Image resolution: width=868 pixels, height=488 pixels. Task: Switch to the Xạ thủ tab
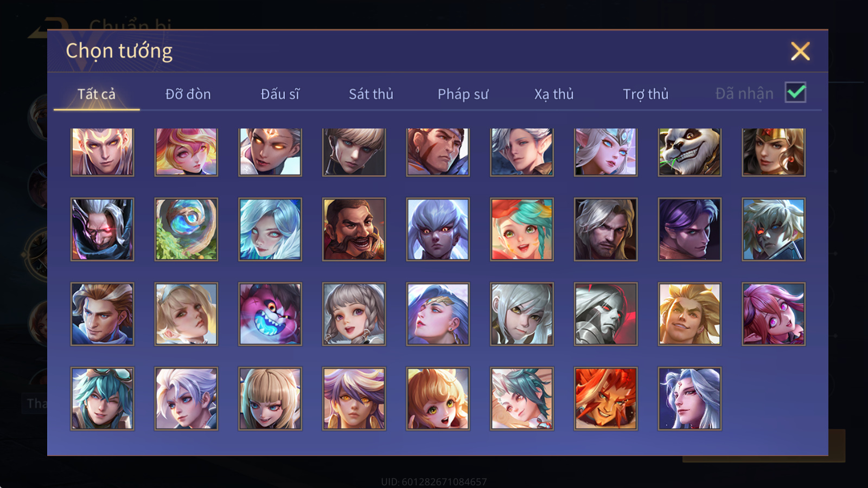coord(554,94)
